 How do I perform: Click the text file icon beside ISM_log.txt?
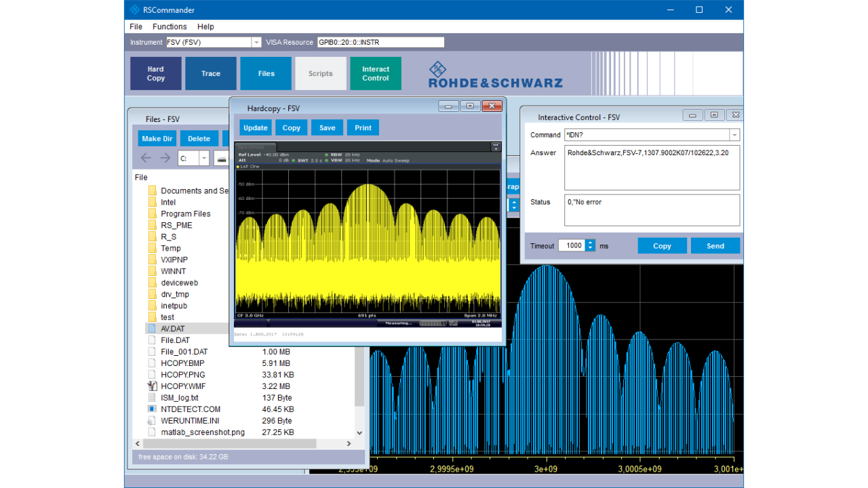[x=152, y=398]
